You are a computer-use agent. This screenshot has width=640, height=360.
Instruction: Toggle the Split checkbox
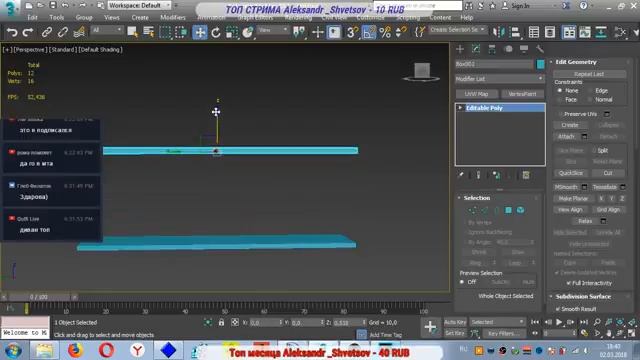pyautogui.click(x=594, y=150)
